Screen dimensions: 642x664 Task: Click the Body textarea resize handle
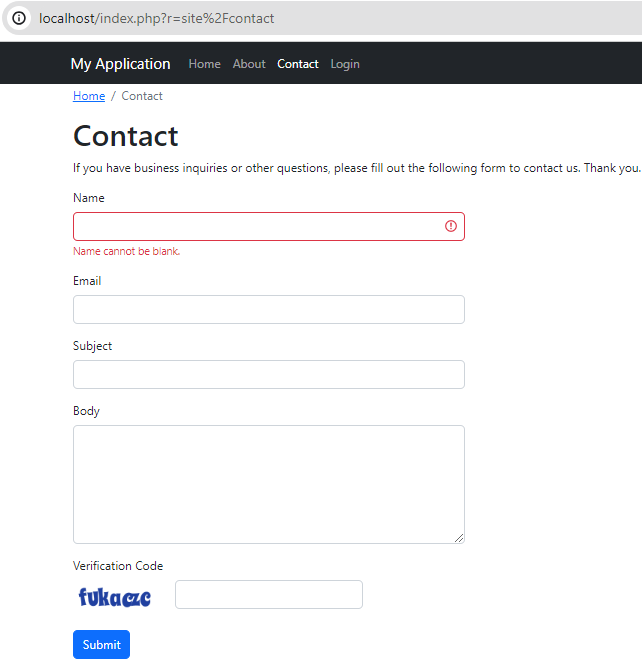[x=459, y=538]
